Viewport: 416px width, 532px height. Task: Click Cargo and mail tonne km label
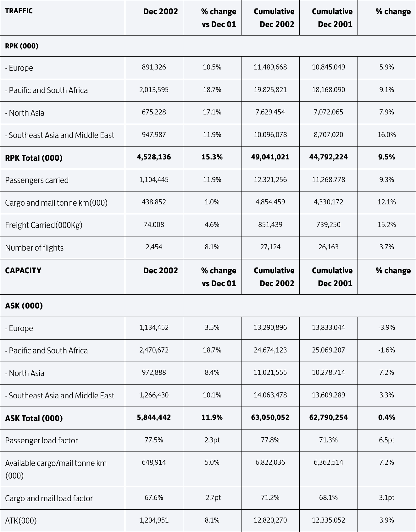tap(56, 203)
